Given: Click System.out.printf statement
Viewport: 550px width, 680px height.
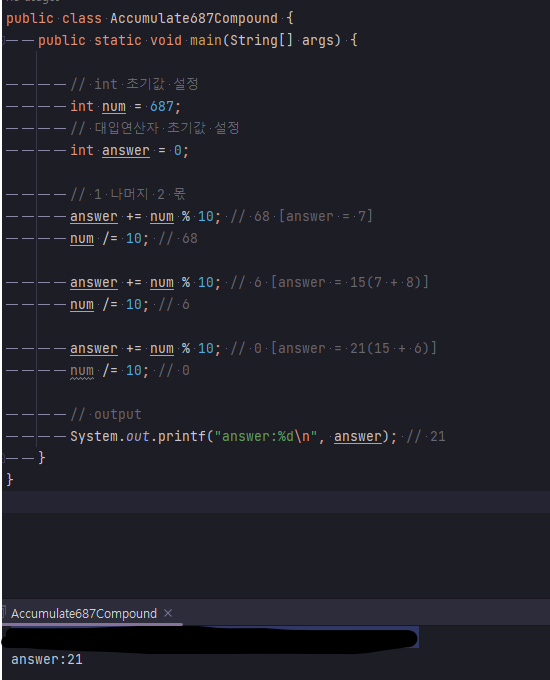Looking at the screenshot, I should tap(233, 436).
